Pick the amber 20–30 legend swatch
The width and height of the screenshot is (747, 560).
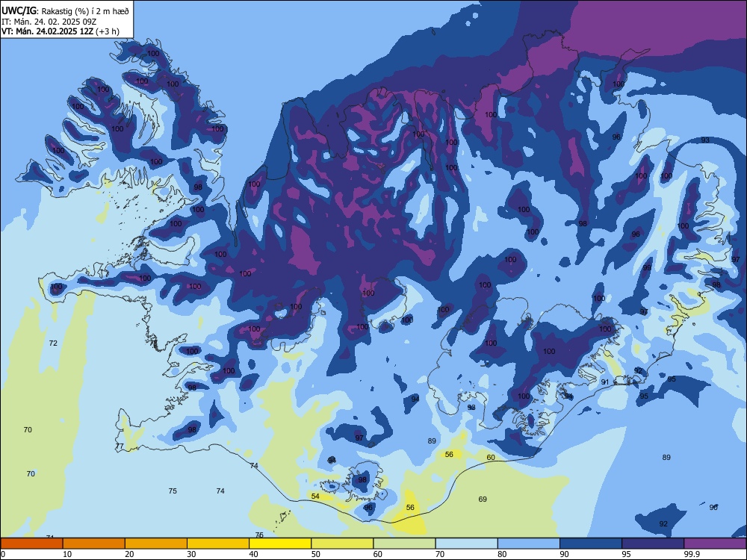pos(156,544)
